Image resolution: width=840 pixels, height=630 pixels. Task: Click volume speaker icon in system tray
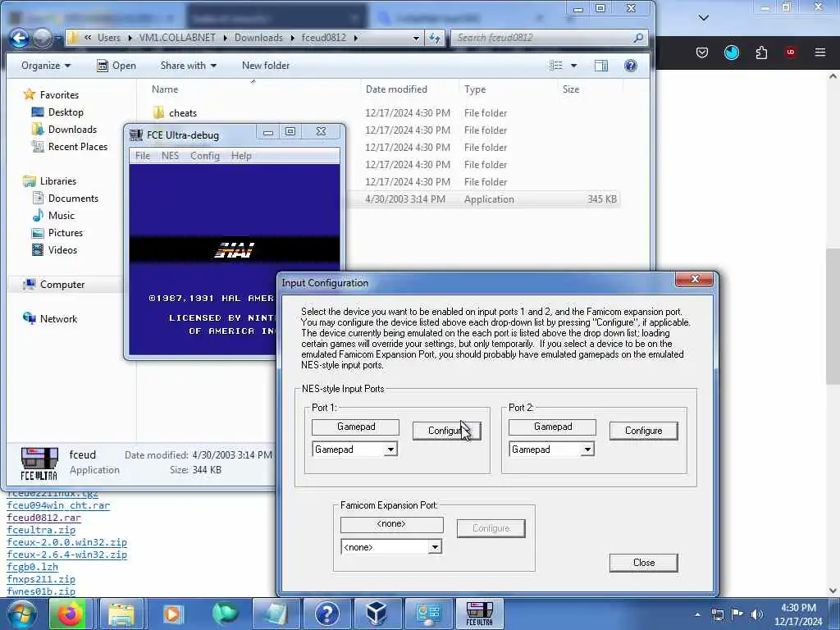757,614
